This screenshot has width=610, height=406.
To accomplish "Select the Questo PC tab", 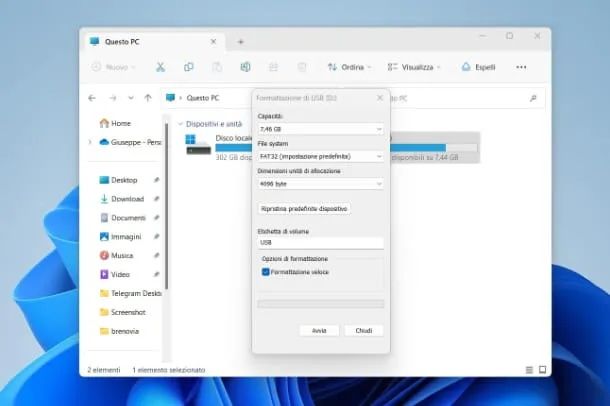I will click(x=152, y=42).
